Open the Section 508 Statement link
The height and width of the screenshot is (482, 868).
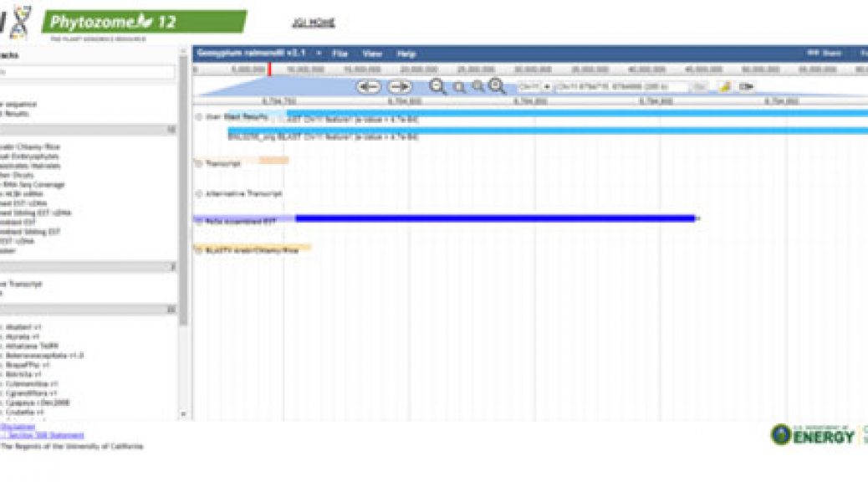(44, 435)
